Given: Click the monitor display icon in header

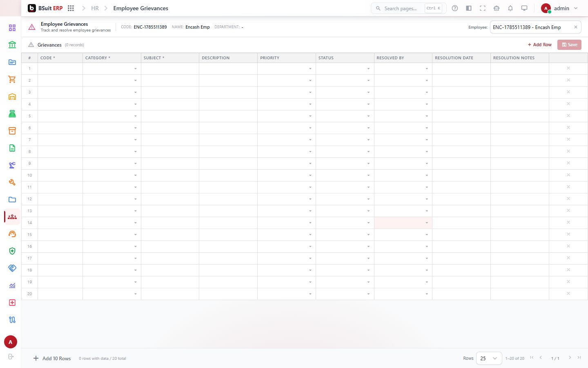Looking at the screenshot, I should coord(524,8).
